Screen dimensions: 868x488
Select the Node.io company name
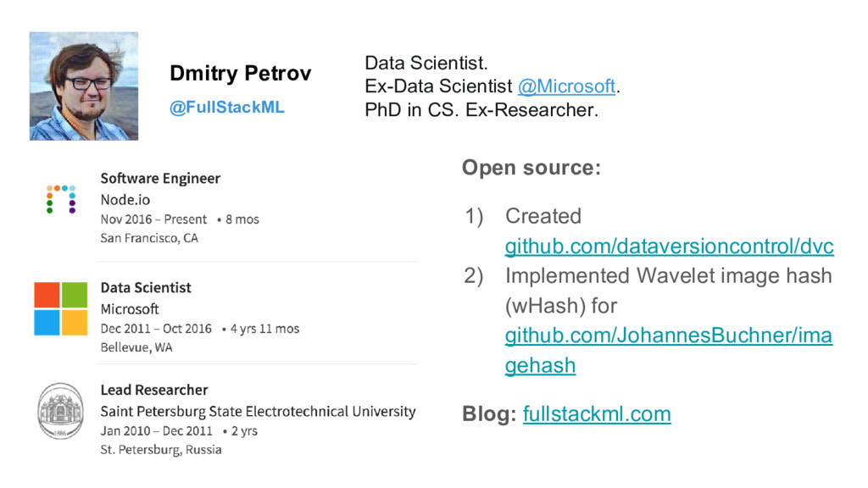tap(125, 200)
